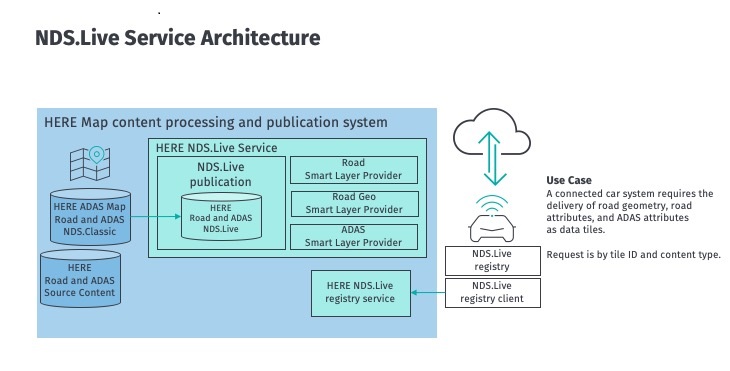Select the HERE ADAS Map NDS.Classic cylinder
This screenshot has height=371, width=730.
(x=90, y=217)
